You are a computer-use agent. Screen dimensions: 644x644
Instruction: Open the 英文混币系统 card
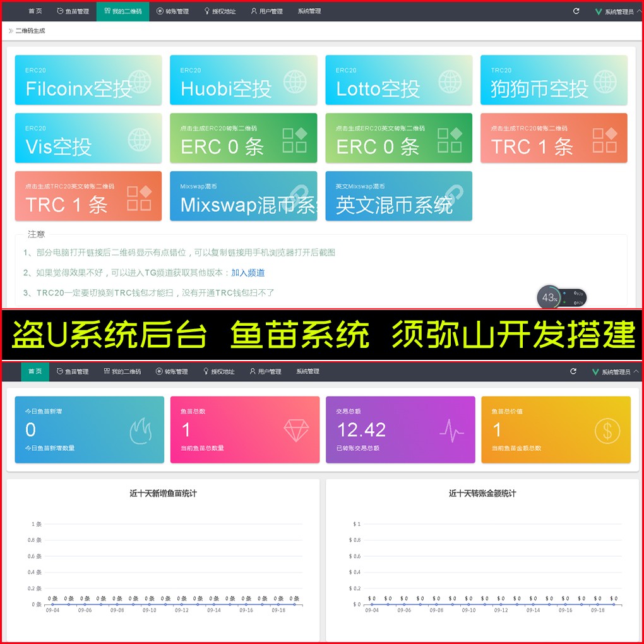click(398, 196)
